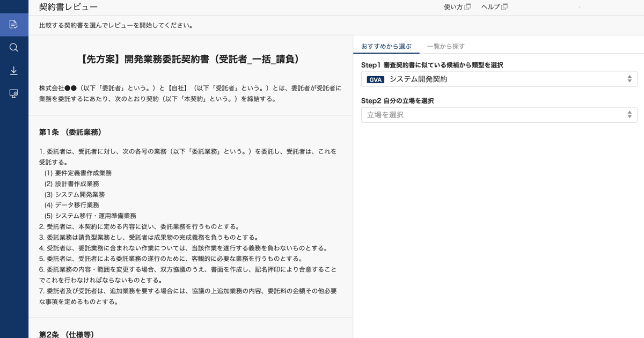Open ヘルプ external link icon

(x=504, y=7)
